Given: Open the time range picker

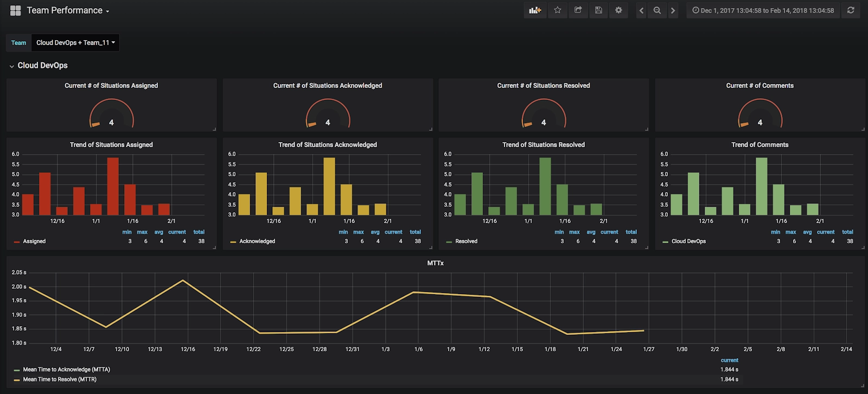Looking at the screenshot, I should pos(763,10).
